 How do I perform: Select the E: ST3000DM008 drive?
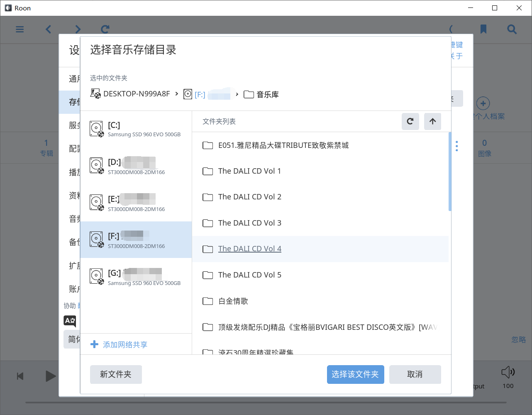[x=136, y=203]
